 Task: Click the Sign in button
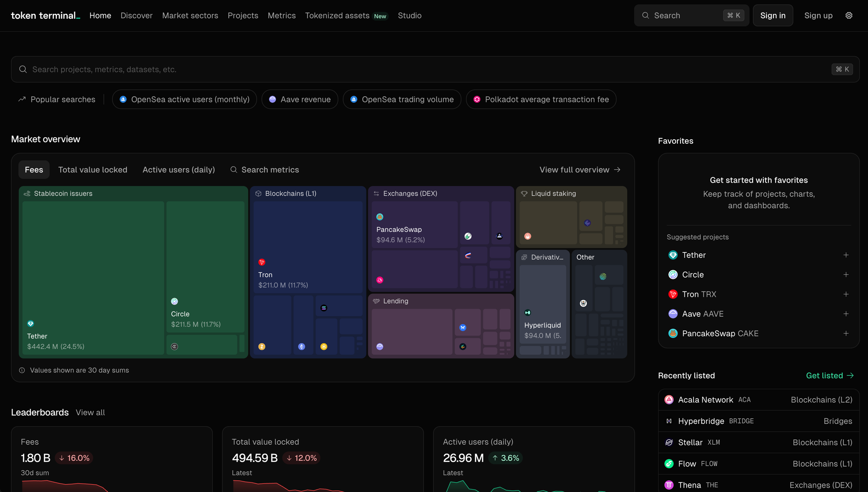773,16
